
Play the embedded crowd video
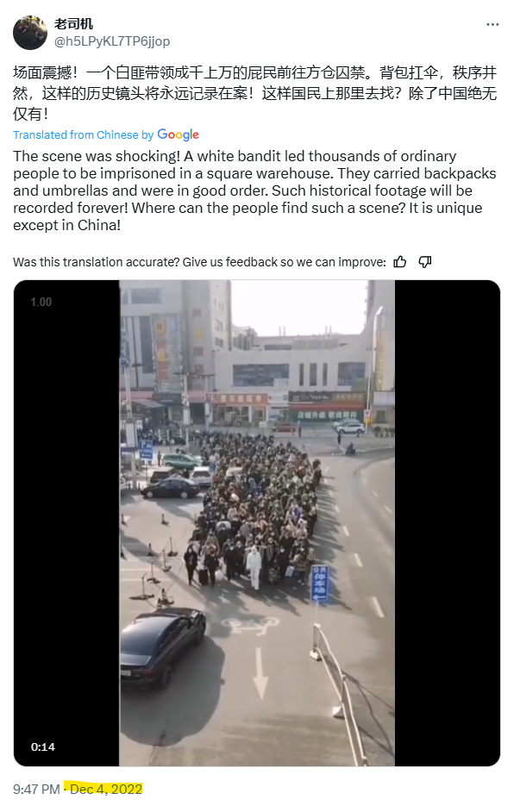257,523
